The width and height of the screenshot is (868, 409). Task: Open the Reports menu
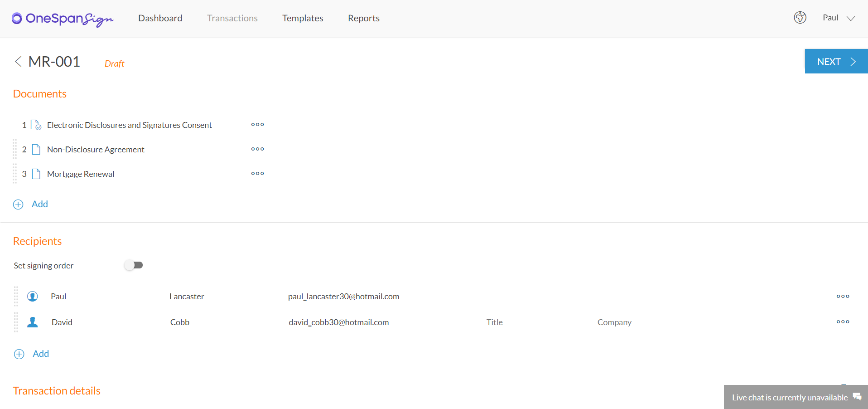point(364,18)
